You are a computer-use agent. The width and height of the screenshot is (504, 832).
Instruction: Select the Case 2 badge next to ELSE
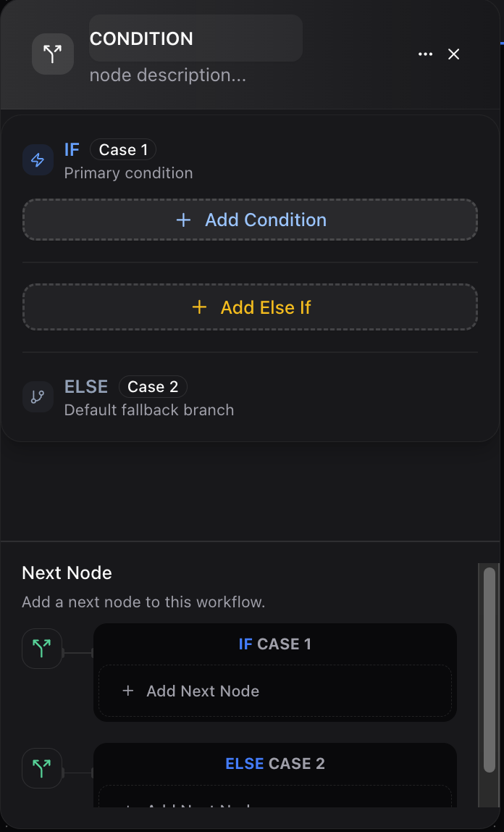pos(153,386)
